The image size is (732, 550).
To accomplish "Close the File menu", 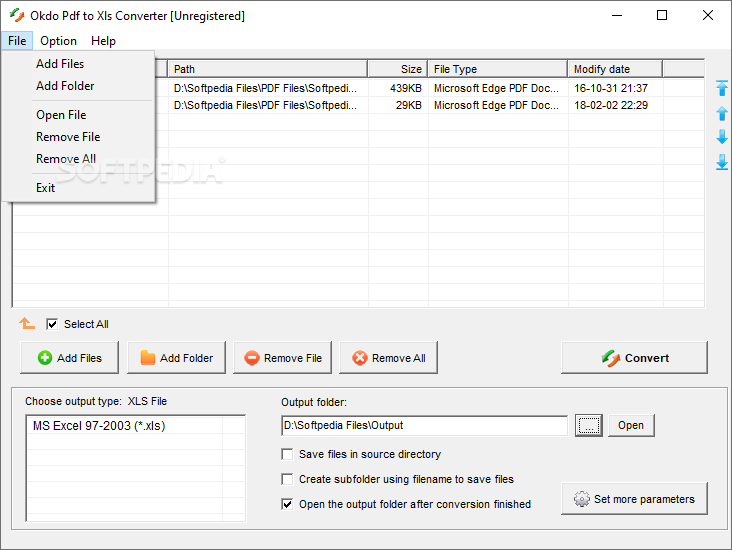I will pos(17,41).
